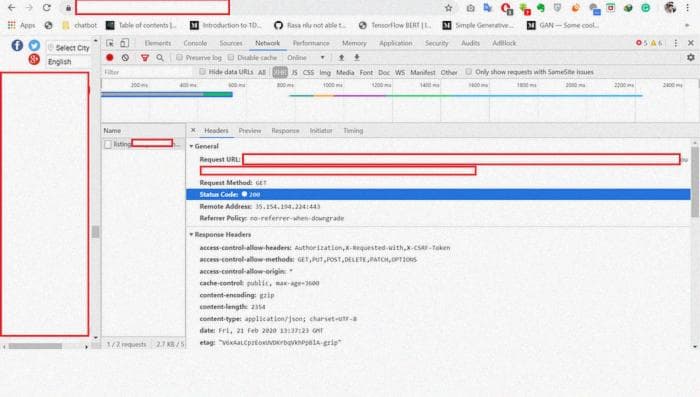Open the Facebook icon on the page
The width and height of the screenshot is (700, 397).
tap(17, 45)
